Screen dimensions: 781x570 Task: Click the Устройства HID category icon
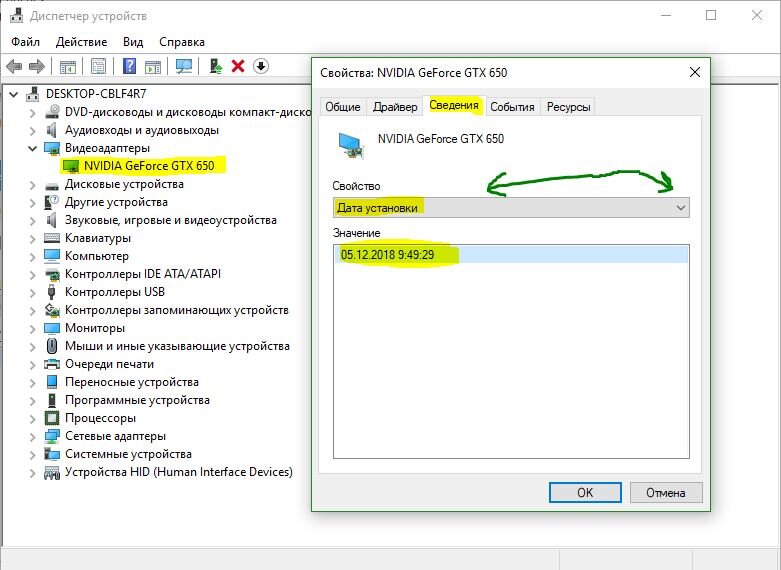(52, 472)
